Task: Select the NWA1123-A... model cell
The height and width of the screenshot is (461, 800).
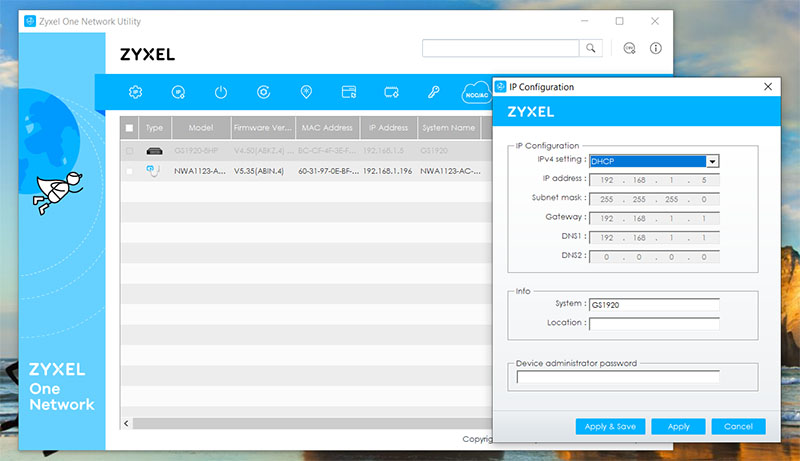Action: click(x=199, y=171)
